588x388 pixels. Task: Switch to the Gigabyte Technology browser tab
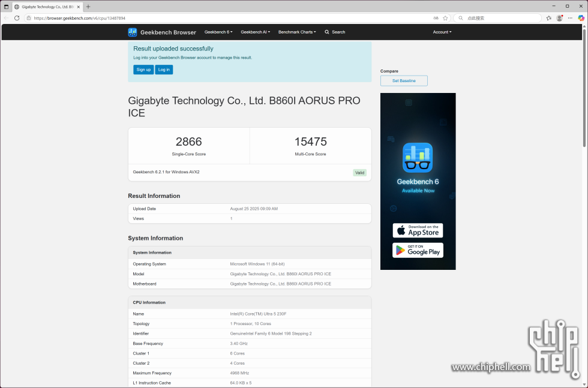coord(47,7)
